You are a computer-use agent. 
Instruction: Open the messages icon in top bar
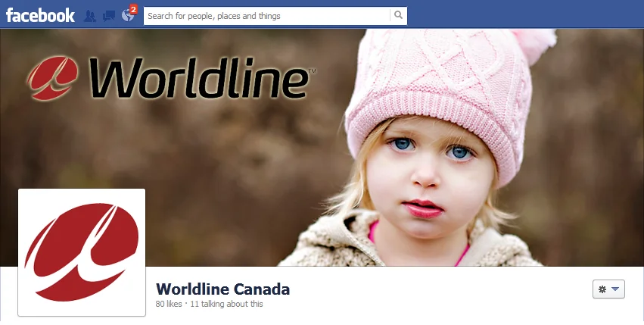(109, 16)
